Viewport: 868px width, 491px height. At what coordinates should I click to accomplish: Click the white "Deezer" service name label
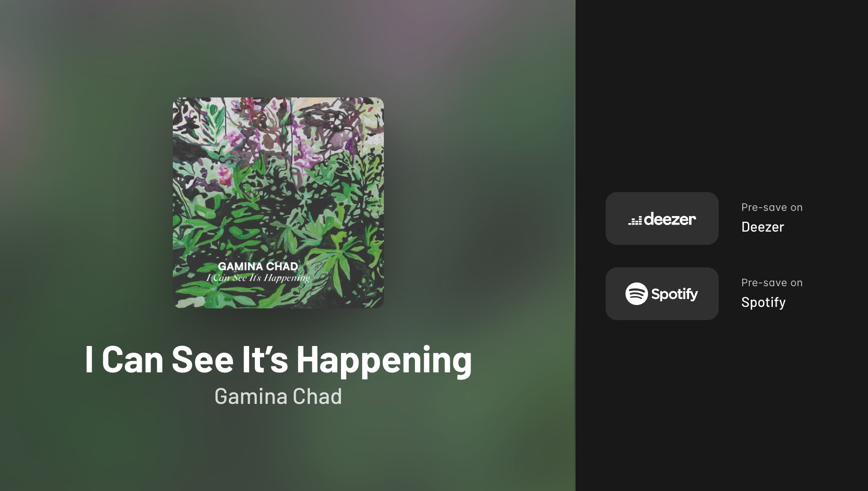[763, 227]
